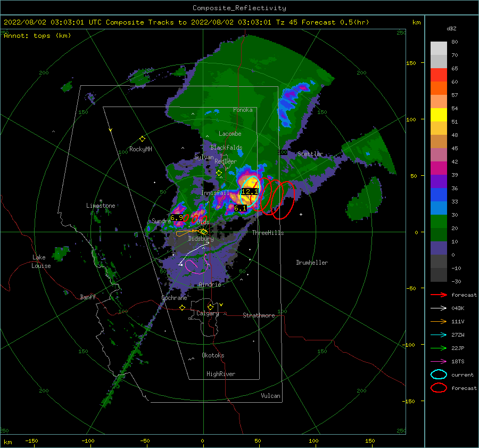The width and height of the screenshot is (479, 448).
Task: Click the Cochrane city label
Action: [x=174, y=298]
